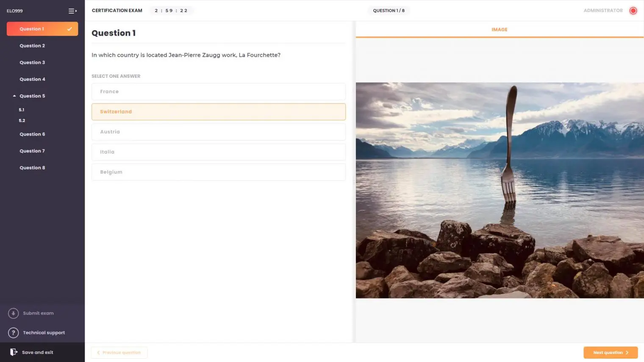Viewport: 644px width, 362px height.
Task: Click the Previous question button
Action: pyautogui.click(x=119, y=353)
